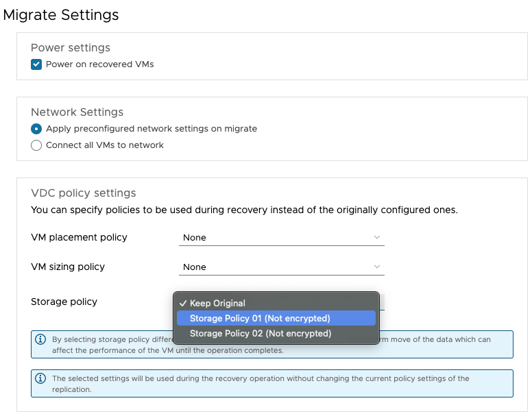Click the info icon in the storage policy warning
The image size is (532, 416).
click(x=40, y=339)
